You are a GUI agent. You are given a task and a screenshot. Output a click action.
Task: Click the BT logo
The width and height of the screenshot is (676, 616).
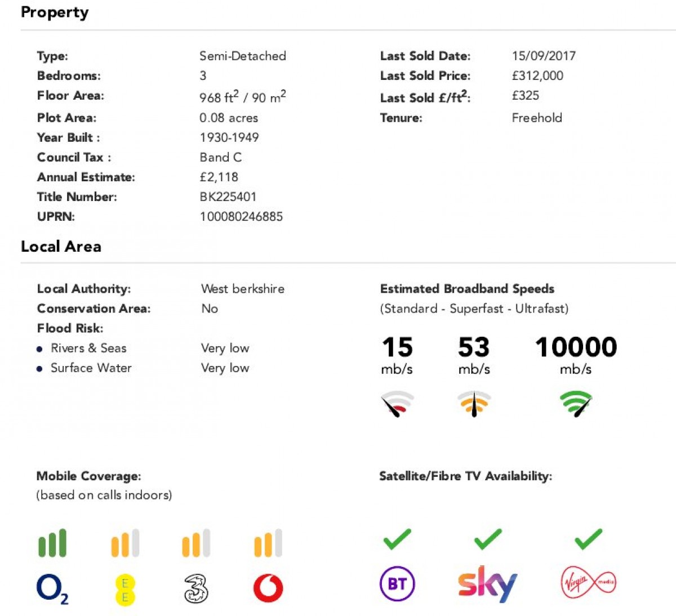(397, 584)
